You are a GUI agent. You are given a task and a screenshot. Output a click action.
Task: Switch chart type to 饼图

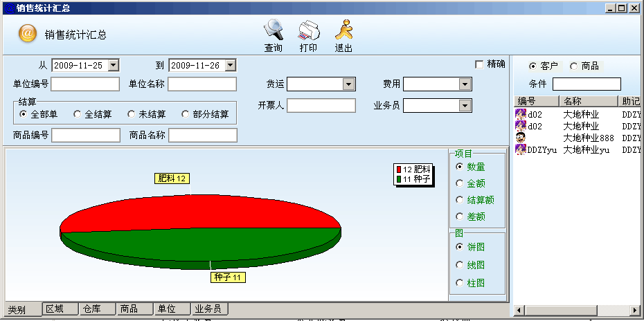coord(460,247)
